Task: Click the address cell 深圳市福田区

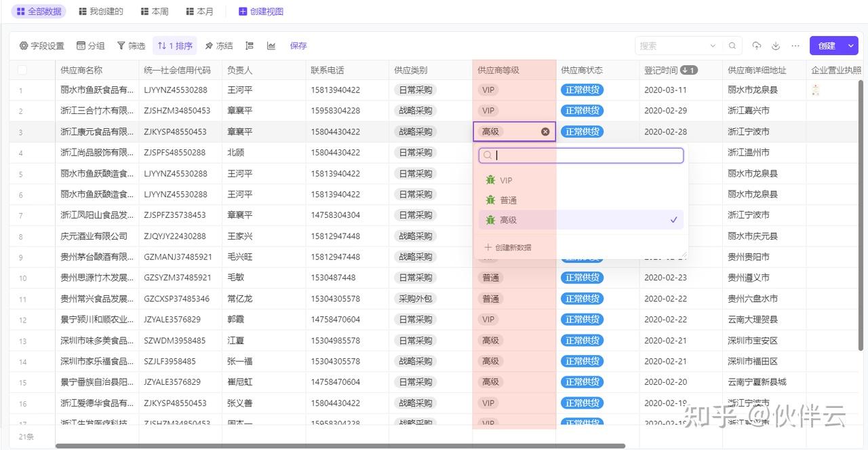Action: [x=753, y=361]
